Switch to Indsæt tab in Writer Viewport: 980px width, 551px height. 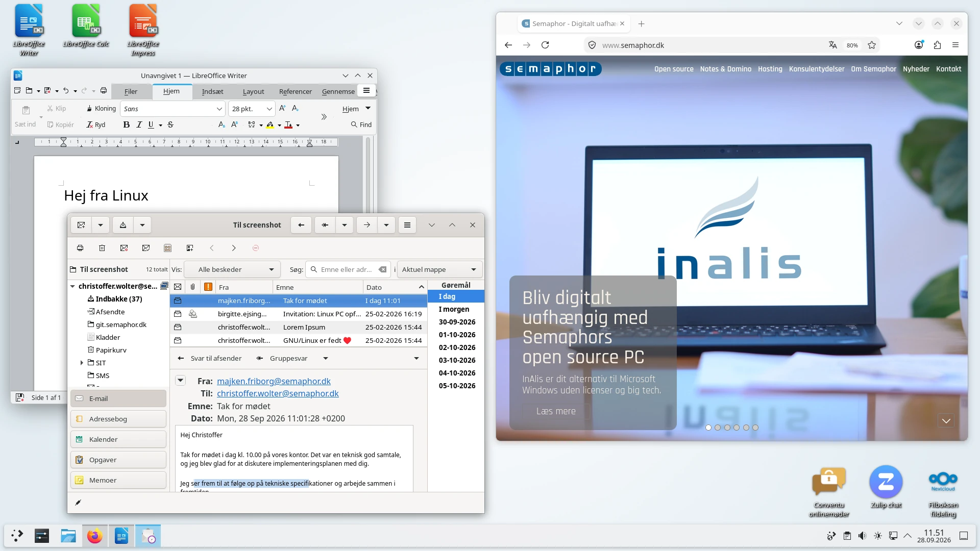(212, 91)
